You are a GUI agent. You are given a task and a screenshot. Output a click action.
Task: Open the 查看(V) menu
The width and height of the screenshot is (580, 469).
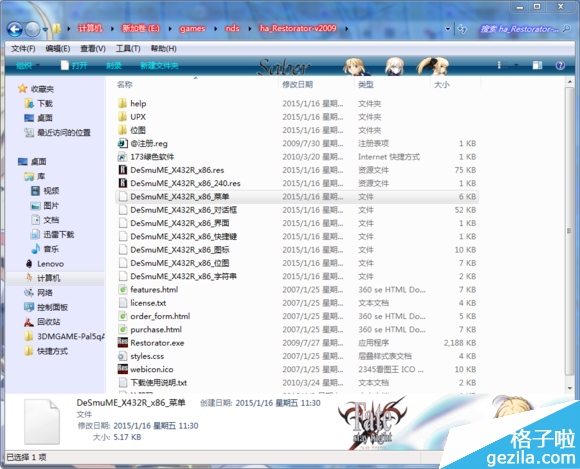93,48
